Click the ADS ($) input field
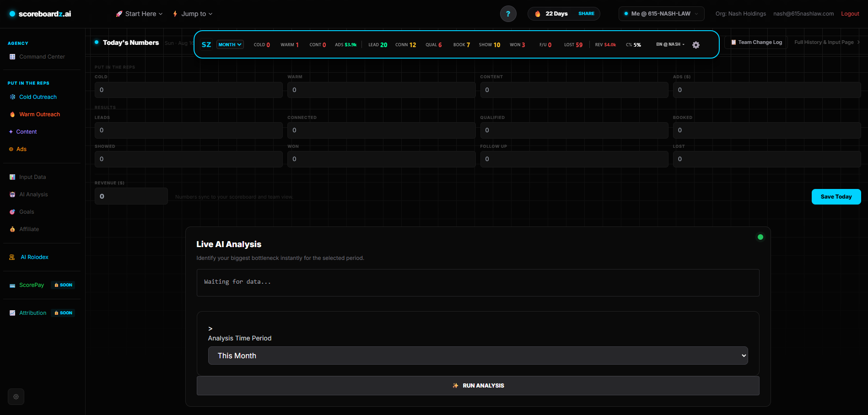 (x=767, y=90)
